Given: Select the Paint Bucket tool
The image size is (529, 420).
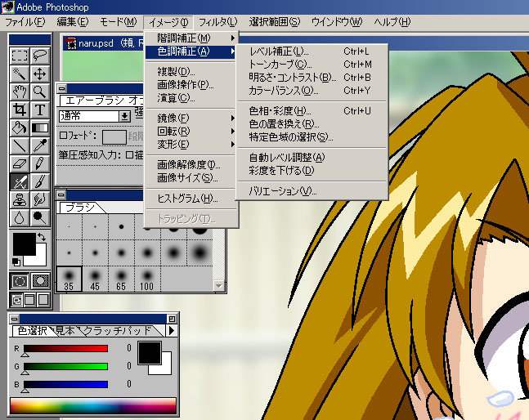Looking at the screenshot, I should coord(20,127).
